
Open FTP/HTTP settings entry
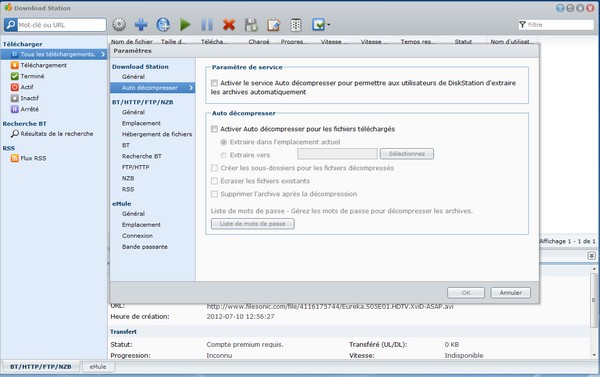[x=135, y=167]
